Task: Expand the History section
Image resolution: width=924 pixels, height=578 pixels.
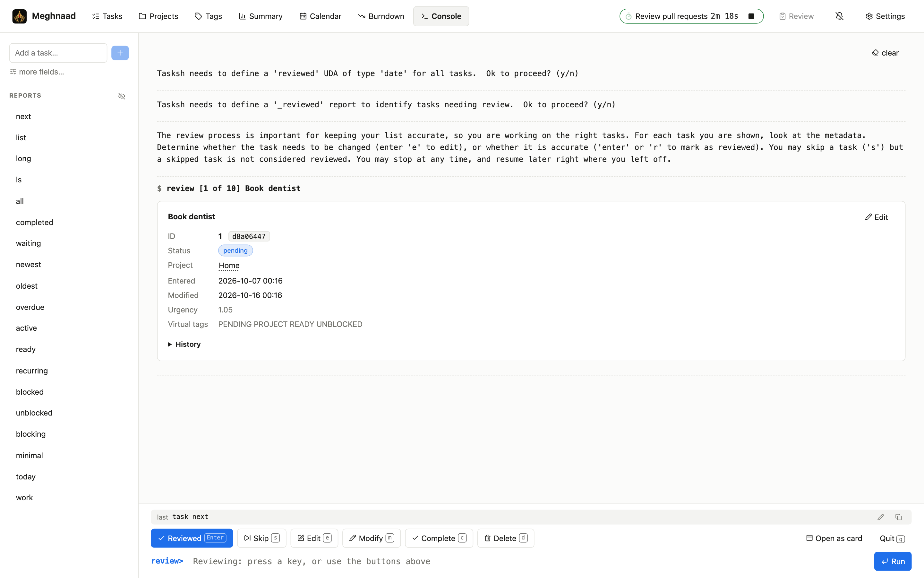Action: (184, 344)
